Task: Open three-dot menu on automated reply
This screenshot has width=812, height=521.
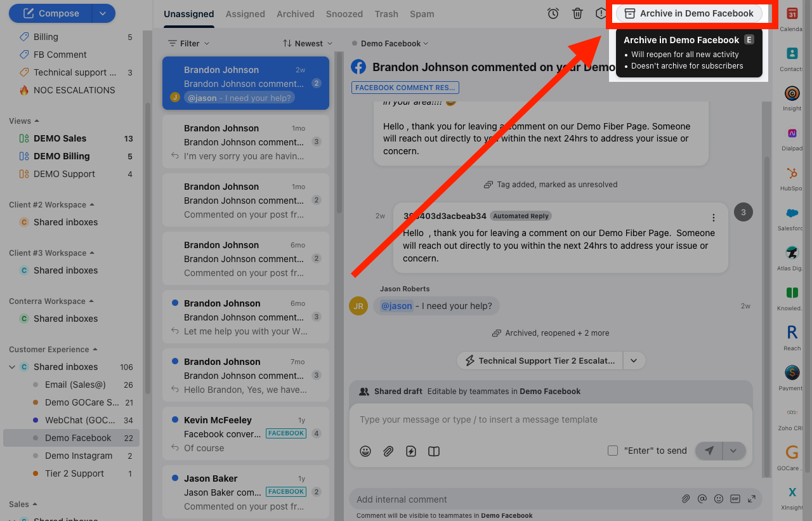Action: (714, 218)
